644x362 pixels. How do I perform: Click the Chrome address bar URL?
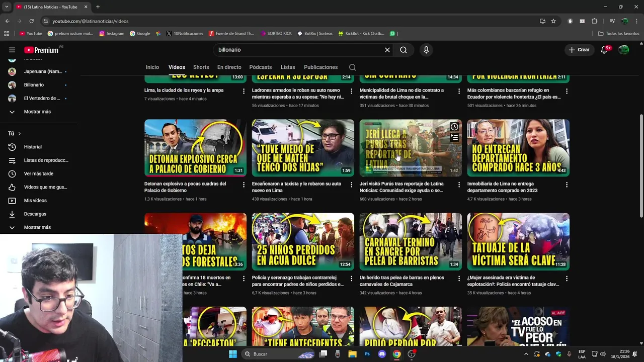(x=91, y=21)
